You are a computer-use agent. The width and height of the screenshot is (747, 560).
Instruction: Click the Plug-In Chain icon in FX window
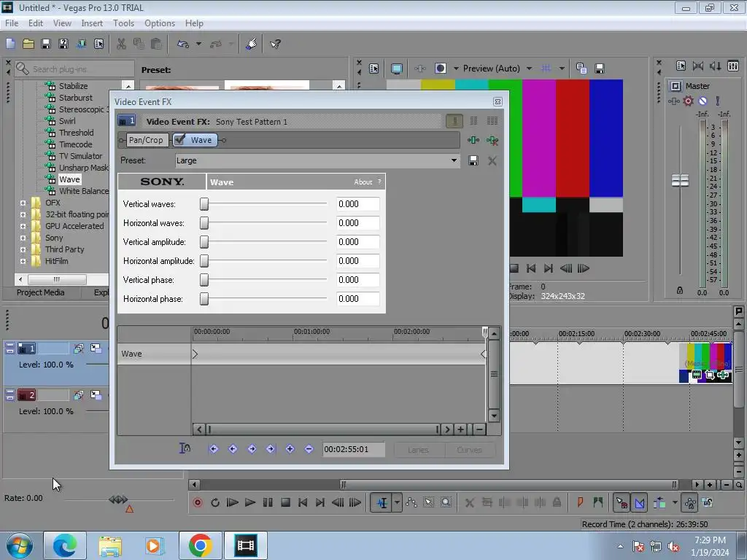[473, 140]
